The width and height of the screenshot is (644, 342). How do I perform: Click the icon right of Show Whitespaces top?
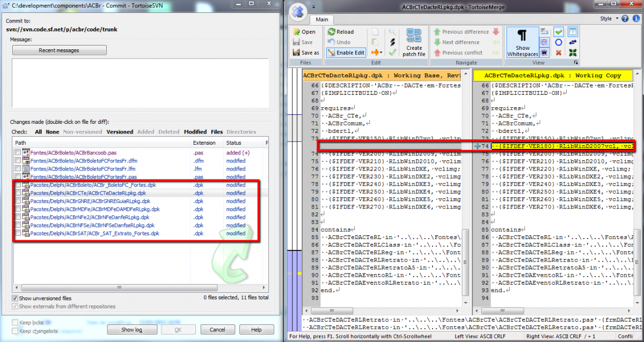[544, 32]
